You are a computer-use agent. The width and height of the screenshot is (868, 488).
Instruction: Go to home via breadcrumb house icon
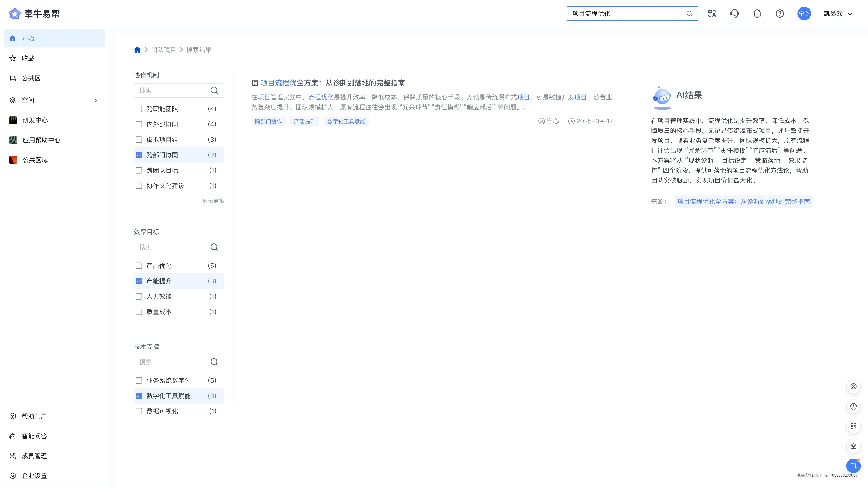[137, 50]
